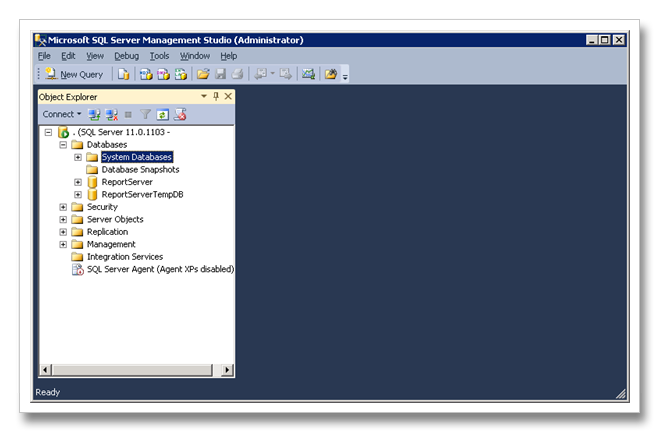Select the Database Snapshots tree item
Viewport: 660px width, 433px height.
pos(140,170)
